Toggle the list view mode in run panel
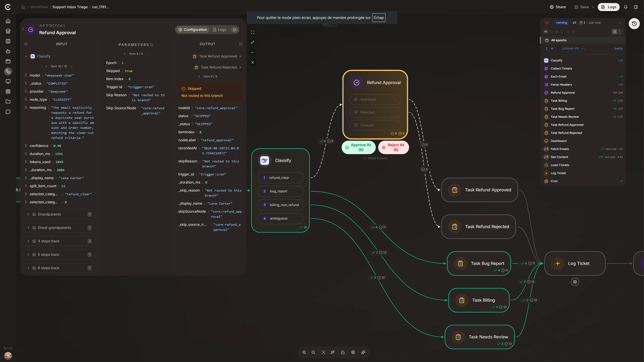644x362 pixels. click(x=615, y=32)
